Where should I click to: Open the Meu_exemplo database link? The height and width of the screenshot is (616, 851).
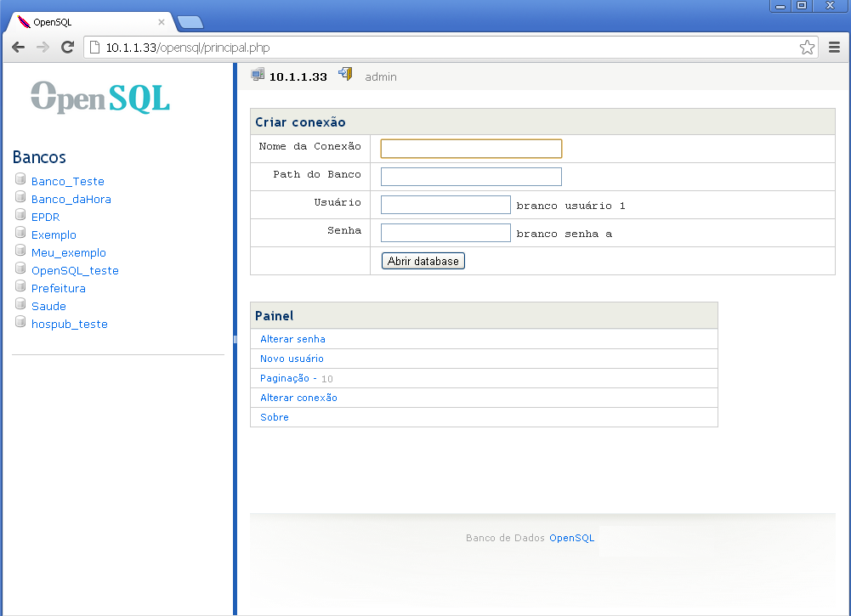click(68, 252)
